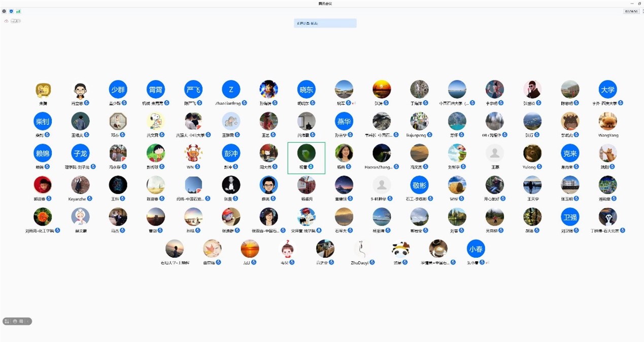Collapse the floating toolbar with its chevron

pos(28,321)
